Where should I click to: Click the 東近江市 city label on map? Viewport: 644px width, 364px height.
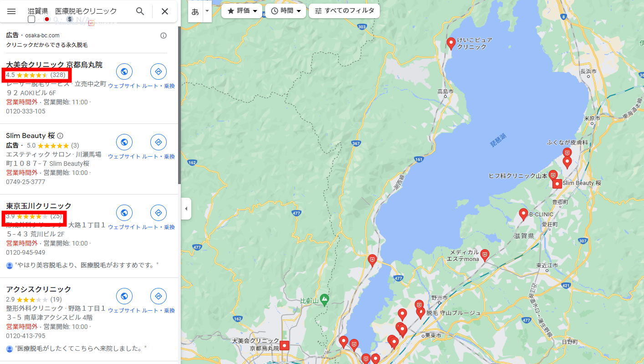point(547,266)
